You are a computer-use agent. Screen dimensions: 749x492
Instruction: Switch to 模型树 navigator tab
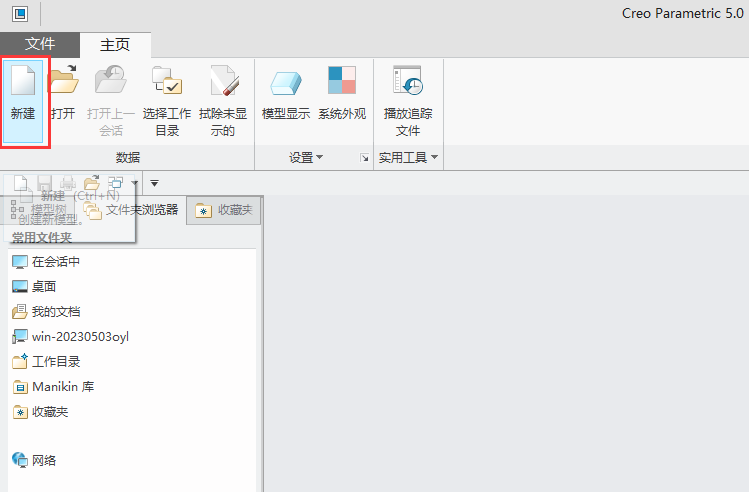pyautogui.click(x=39, y=210)
